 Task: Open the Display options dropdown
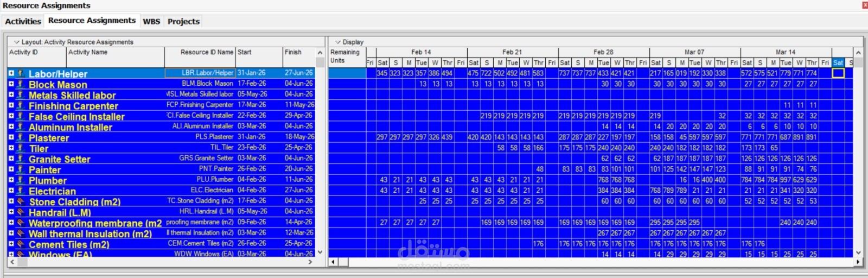[349, 42]
